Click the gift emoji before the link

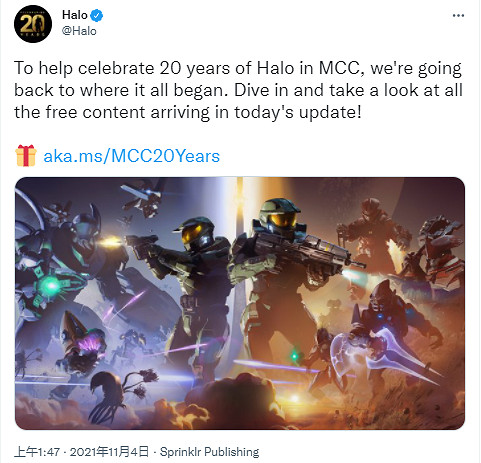(26, 156)
